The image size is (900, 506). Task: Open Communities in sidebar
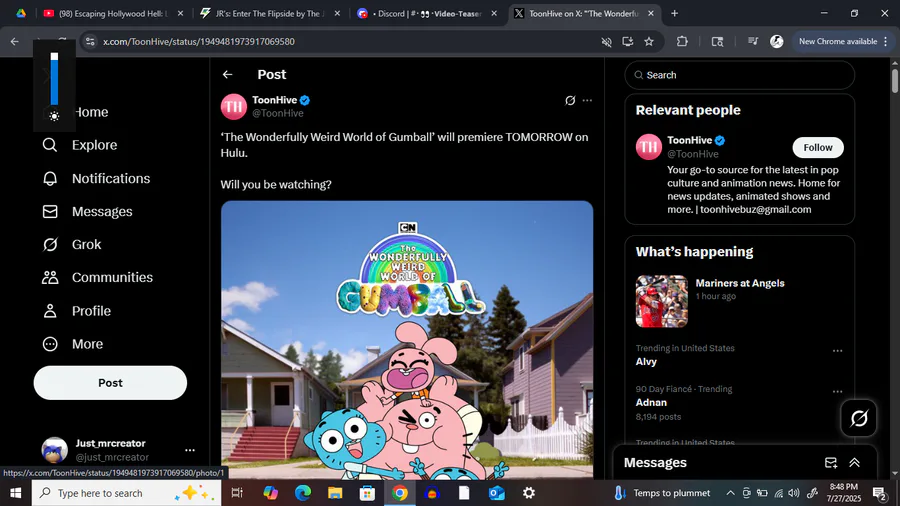tap(98, 278)
